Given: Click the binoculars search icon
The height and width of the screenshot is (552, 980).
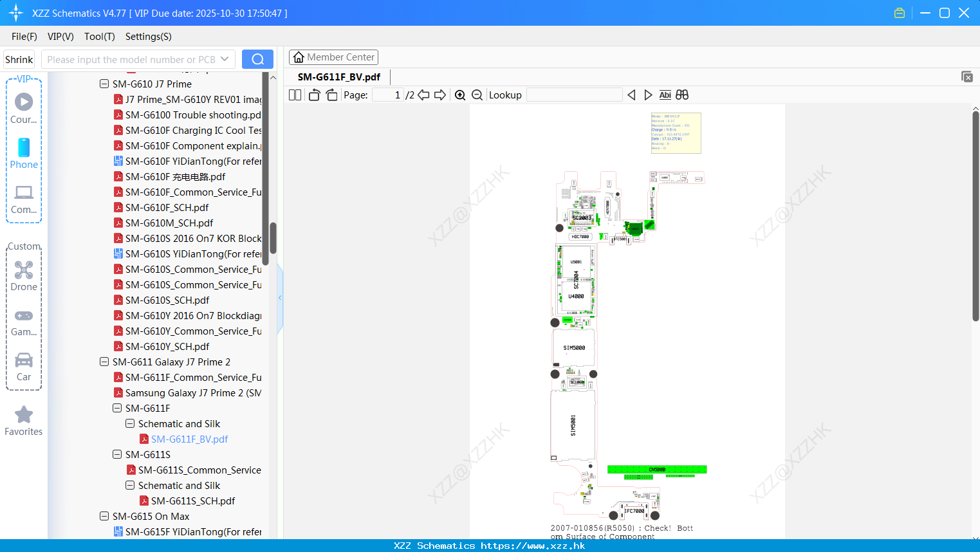Looking at the screenshot, I should pos(682,95).
